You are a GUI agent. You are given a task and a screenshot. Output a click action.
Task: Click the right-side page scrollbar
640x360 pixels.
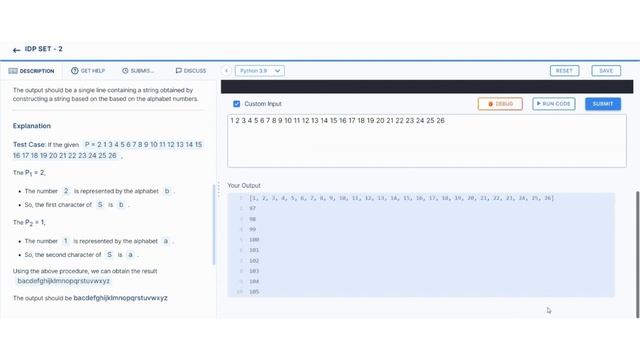(x=638, y=254)
